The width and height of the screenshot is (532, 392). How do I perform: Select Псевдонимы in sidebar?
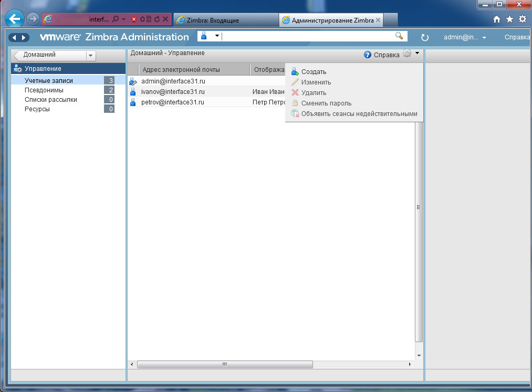click(68, 90)
